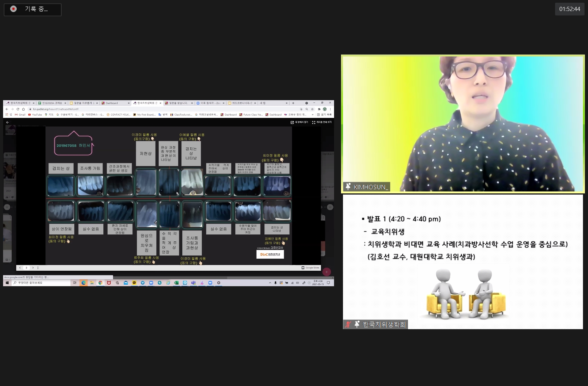
Task: Go to the previous slide arrow
Action: [20, 268]
